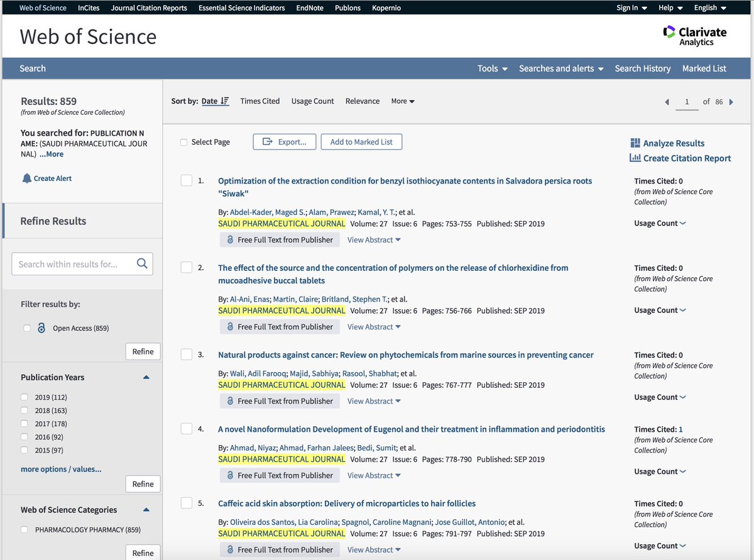The image size is (754, 560).
Task: Expand Usage Count for result 2
Action: coord(660,310)
